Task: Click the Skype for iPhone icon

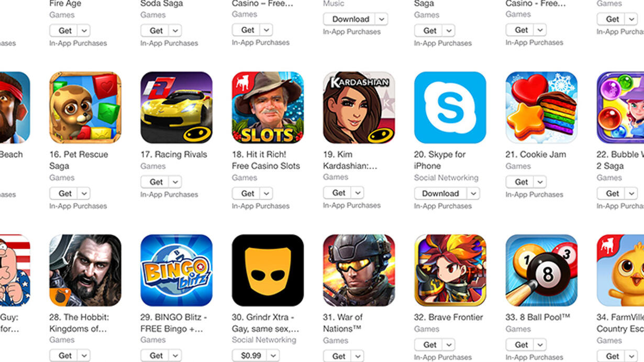Action: (450, 107)
